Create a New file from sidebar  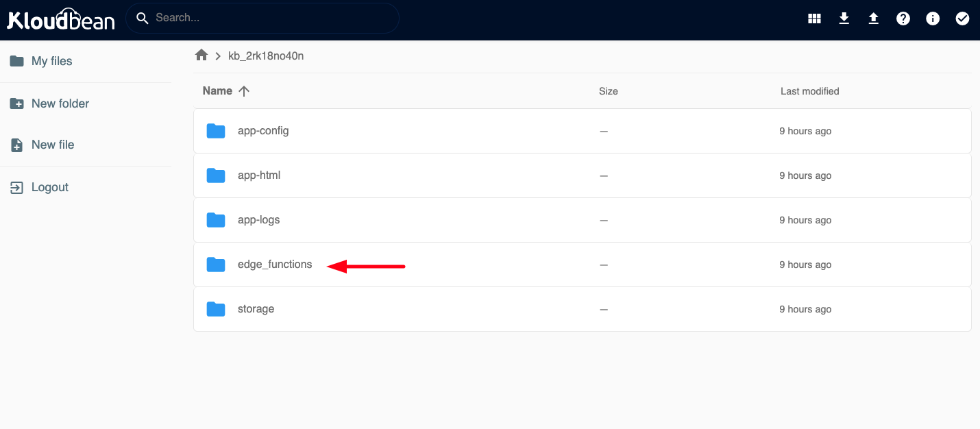pos(52,145)
